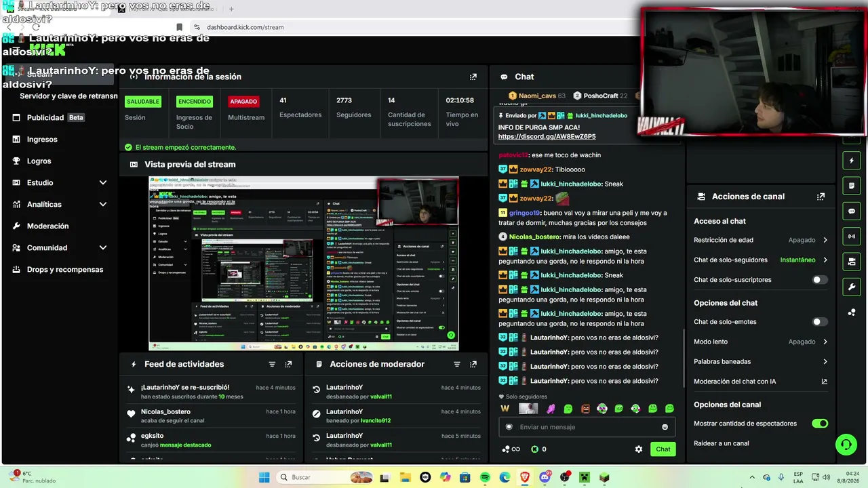
Task: Disable Mostrar cantidad de espectadores switch
Action: [820, 424]
